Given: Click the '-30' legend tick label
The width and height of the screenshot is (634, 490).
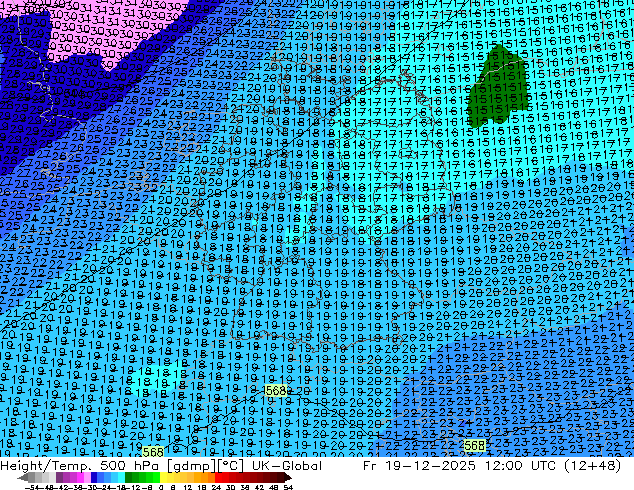Looking at the screenshot, I should [92, 487].
